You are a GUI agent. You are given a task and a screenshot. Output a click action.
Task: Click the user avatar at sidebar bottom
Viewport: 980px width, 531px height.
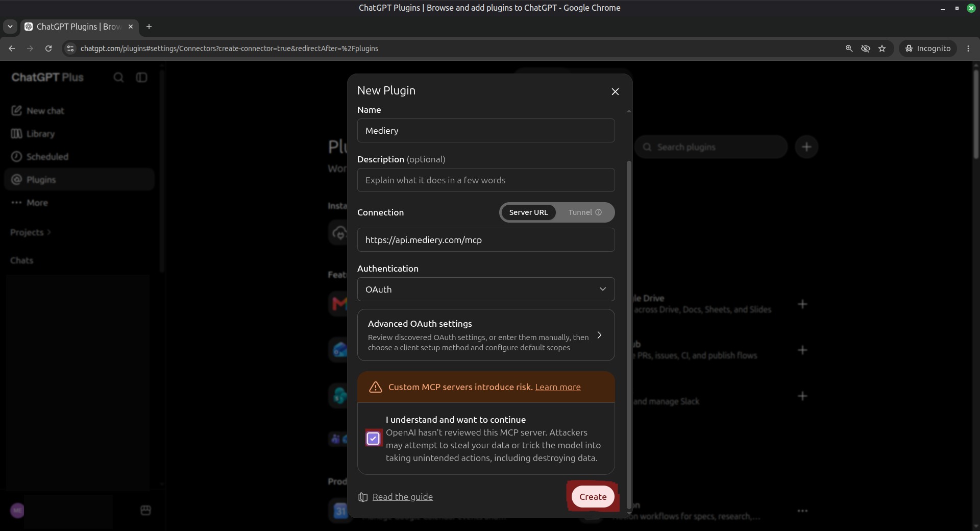(x=17, y=510)
